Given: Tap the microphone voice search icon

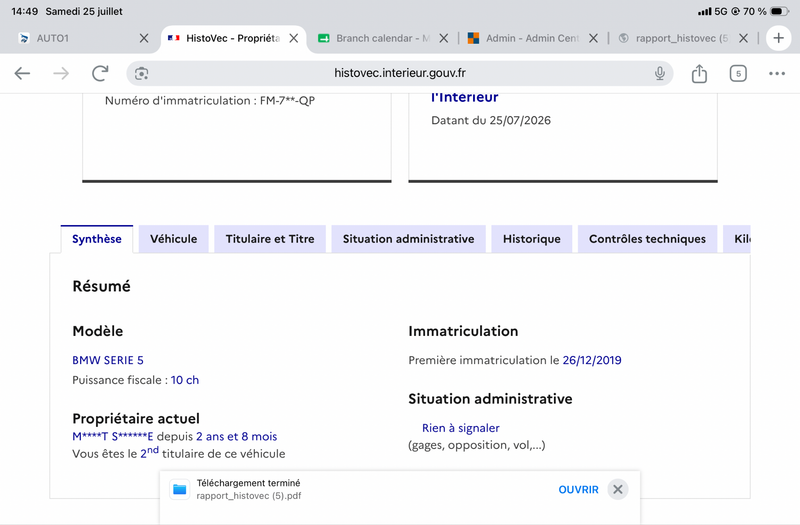Looking at the screenshot, I should point(660,73).
